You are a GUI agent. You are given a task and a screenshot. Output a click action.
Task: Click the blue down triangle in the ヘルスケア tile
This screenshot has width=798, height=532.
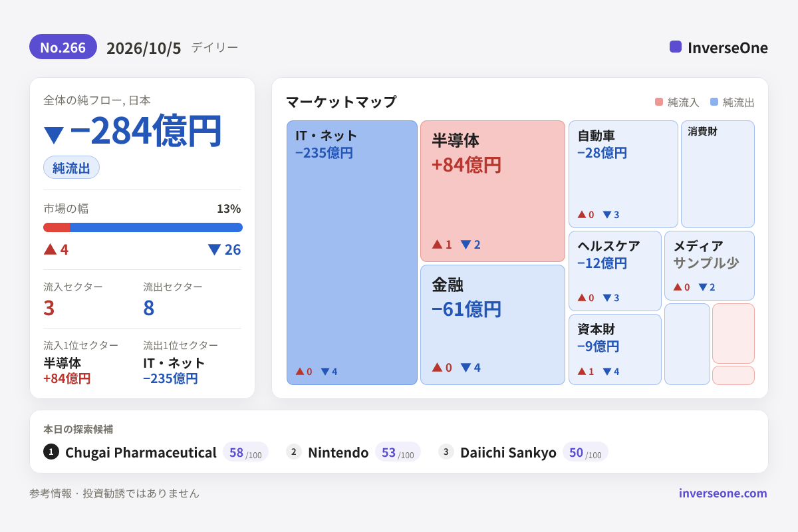point(606,297)
